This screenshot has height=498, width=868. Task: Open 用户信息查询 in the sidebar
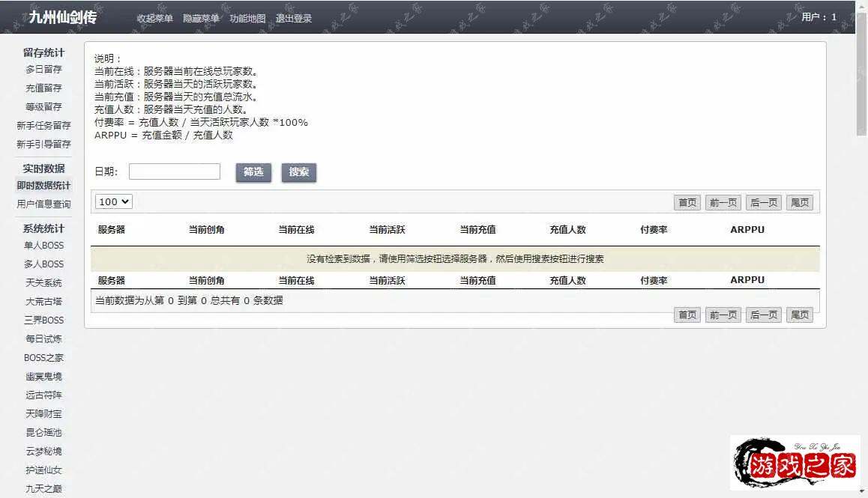(x=43, y=204)
